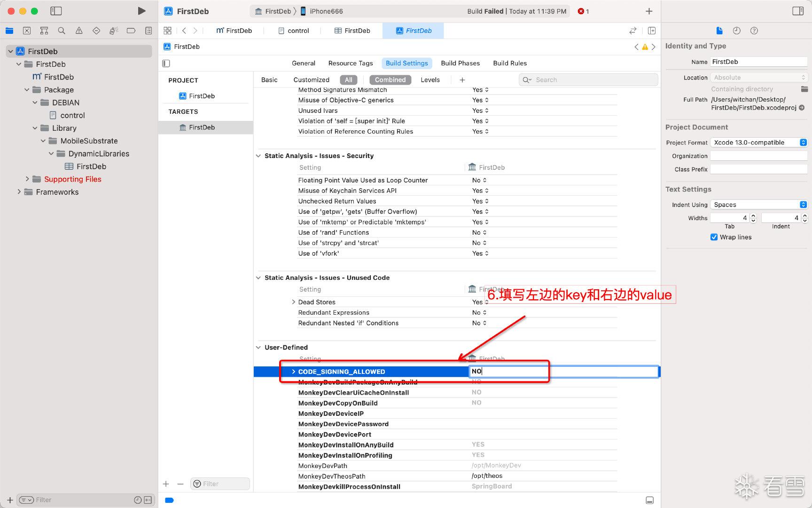
Task: Expand the Dead Stores setting
Action: coord(294,302)
